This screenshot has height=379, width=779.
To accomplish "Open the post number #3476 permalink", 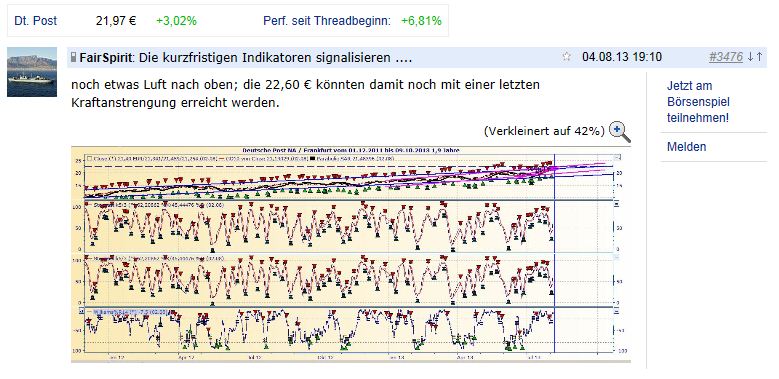I will point(726,57).
